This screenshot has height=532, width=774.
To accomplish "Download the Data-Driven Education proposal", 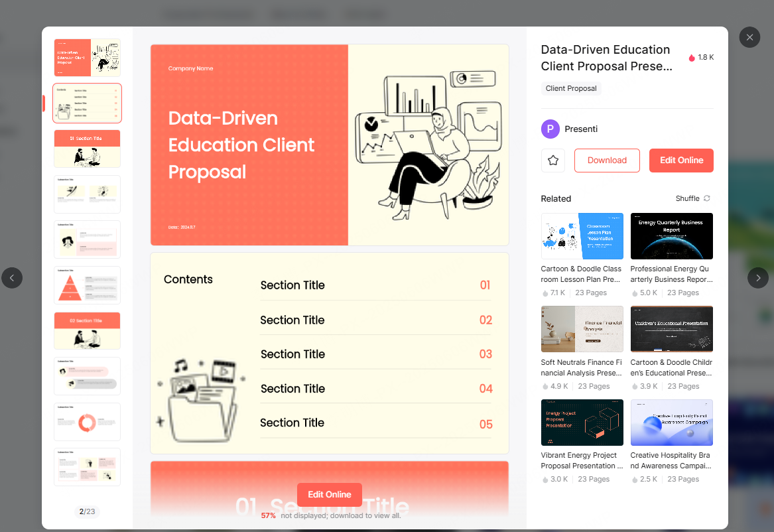I will coord(606,160).
